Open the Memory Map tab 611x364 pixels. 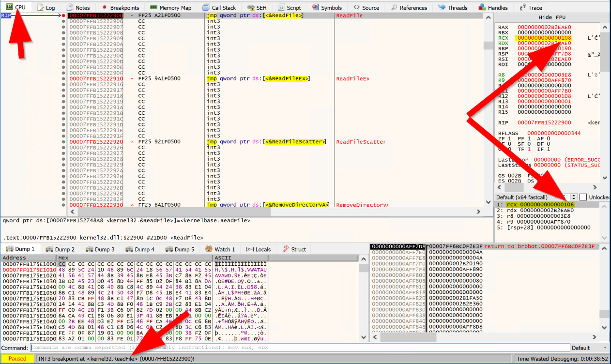[x=170, y=8]
